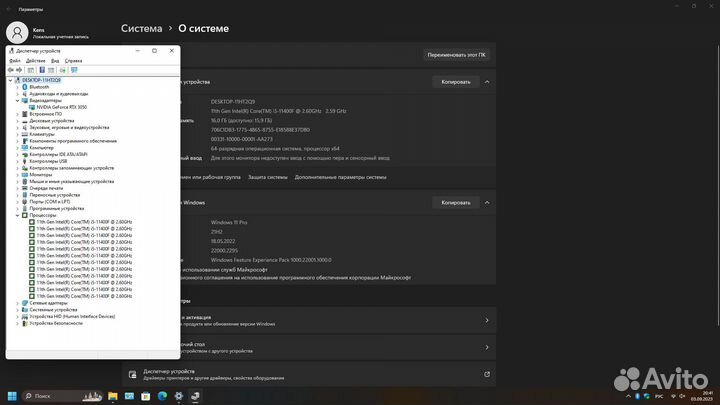Select Контроллеры IDE ATA/ATAPI item

[58, 155]
